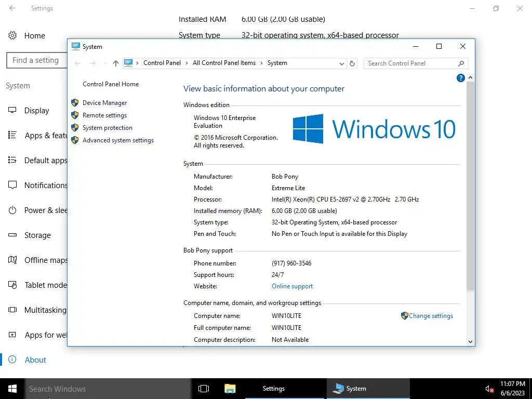Select System breadcrumb segment

click(x=277, y=63)
